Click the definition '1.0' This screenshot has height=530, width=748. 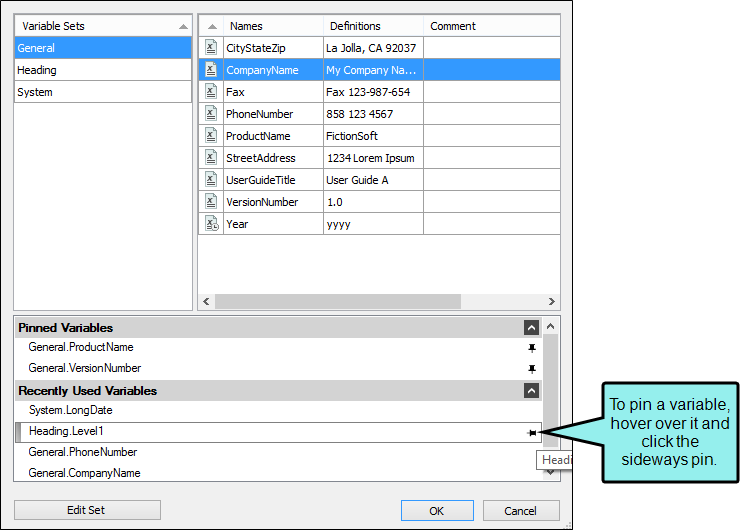click(374, 201)
